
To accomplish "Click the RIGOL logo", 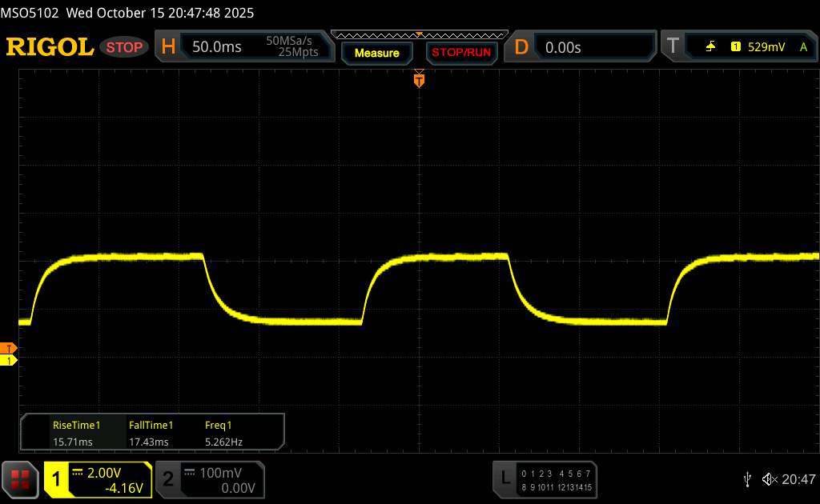I will click(x=50, y=47).
